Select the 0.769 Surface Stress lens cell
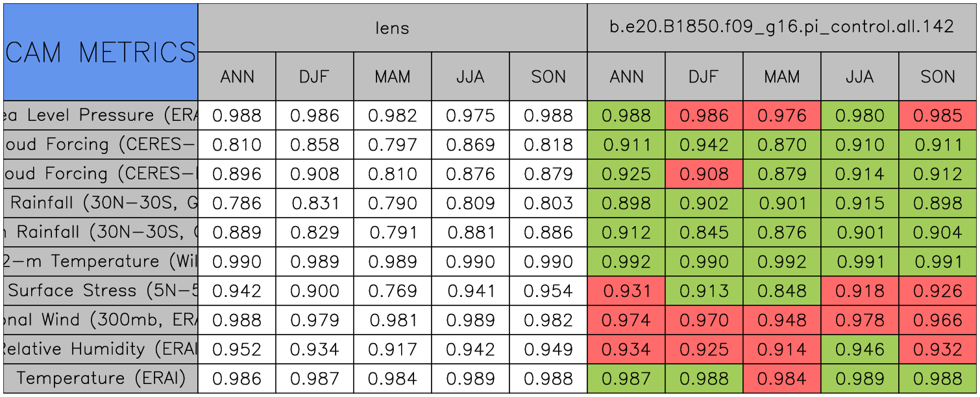The image size is (980, 397). pos(392,291)
